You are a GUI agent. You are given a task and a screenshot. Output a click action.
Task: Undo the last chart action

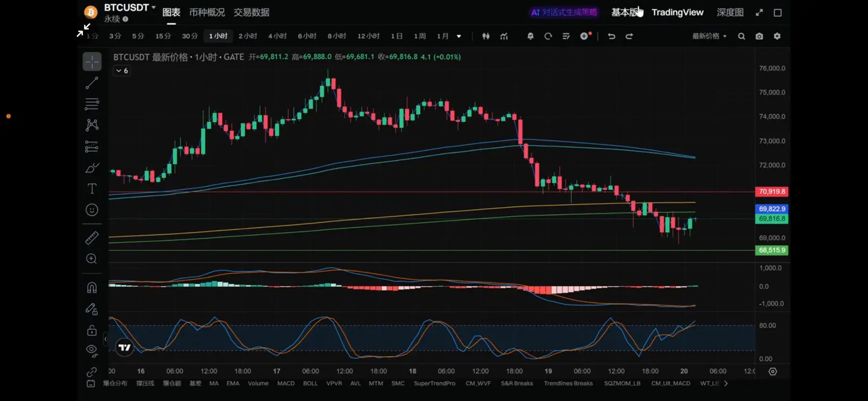[x=611, y=36]
